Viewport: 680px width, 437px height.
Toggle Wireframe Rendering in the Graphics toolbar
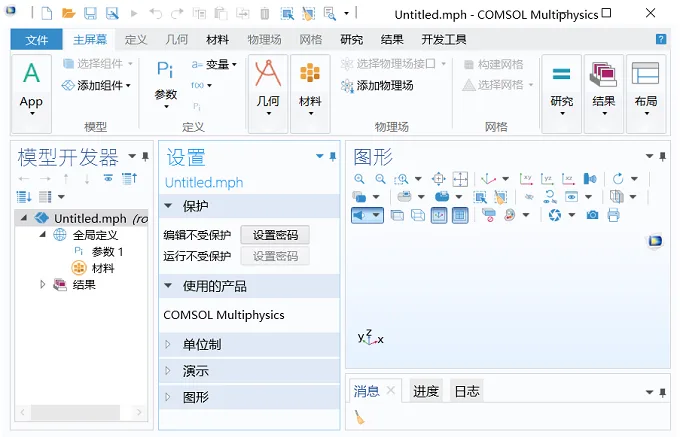click(x=418, y=215)
